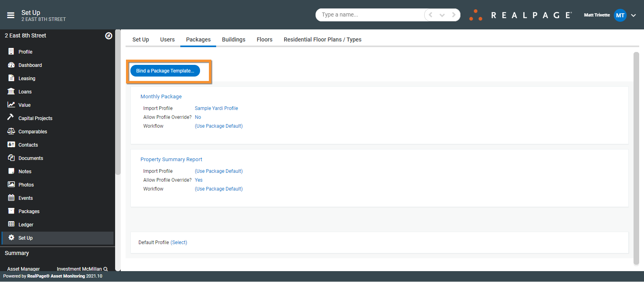
Task: Open Leasing in the sidebar
Action: click(27, 78)
